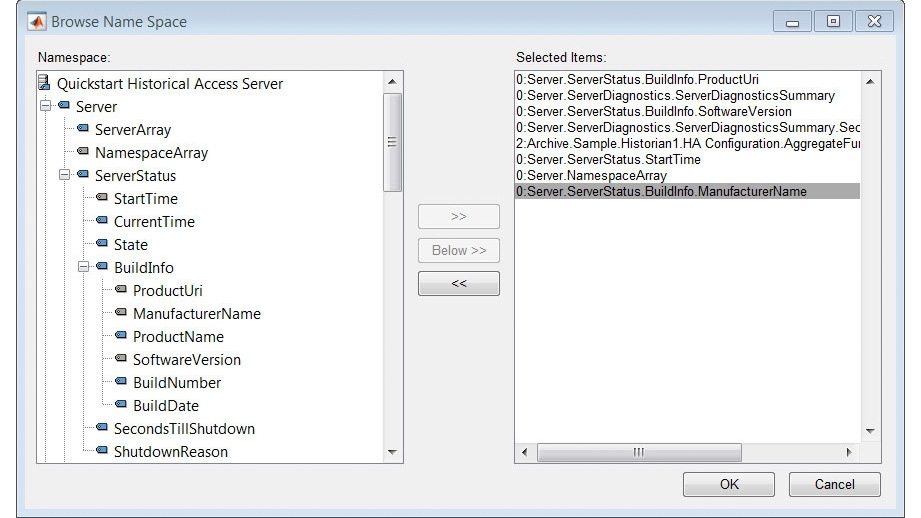921x518 pixels.
Task: Select ManufacturerName in the namespace tree
Action: tap(196, 314)
